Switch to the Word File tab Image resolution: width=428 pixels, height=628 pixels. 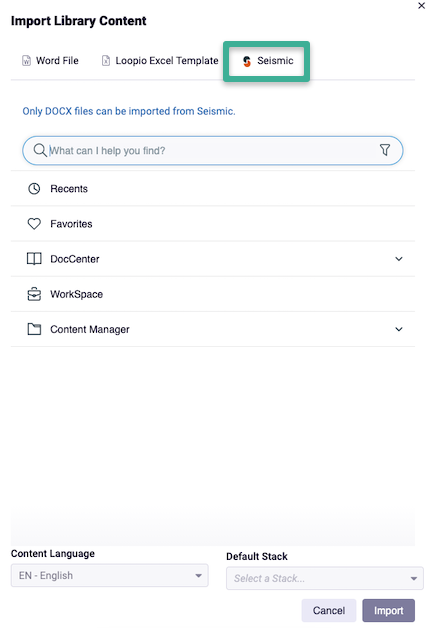click(50, 60)
